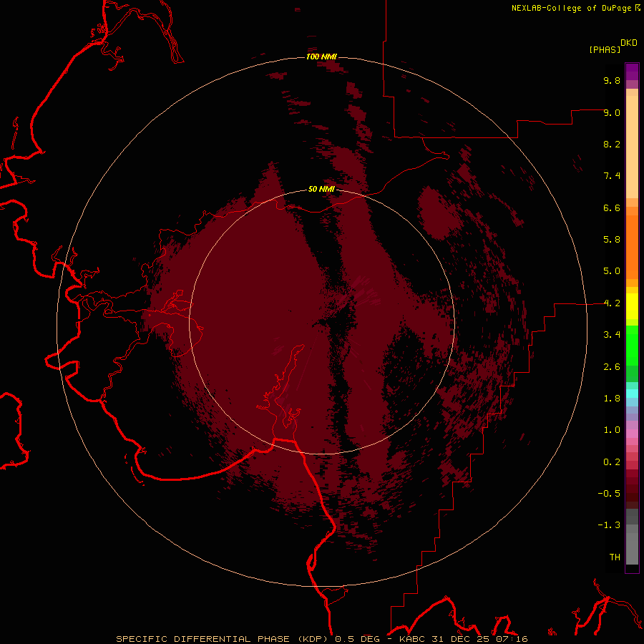Viewport: 644px width, 644px height.
Task: Click the 6.6 color scale value
Action: tap(612, 208)
